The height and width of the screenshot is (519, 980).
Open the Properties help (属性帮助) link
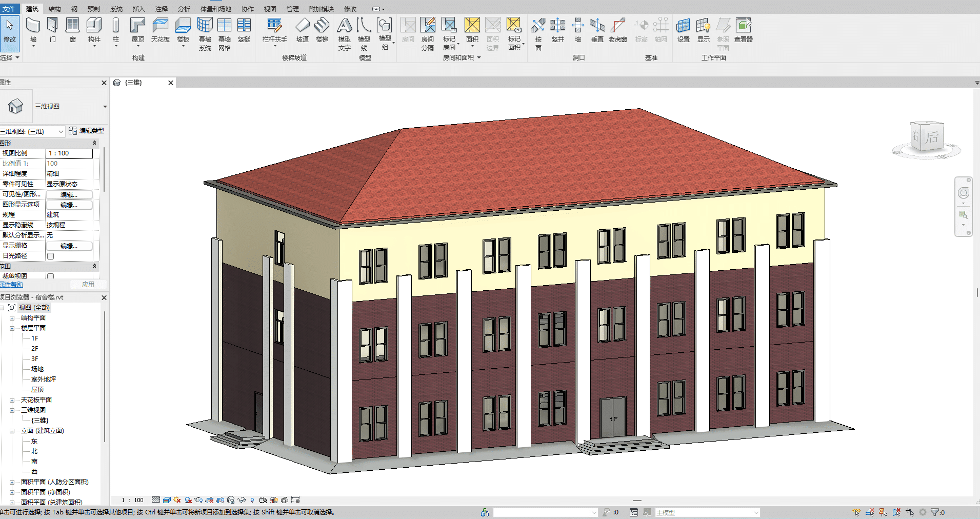point(11,285)
